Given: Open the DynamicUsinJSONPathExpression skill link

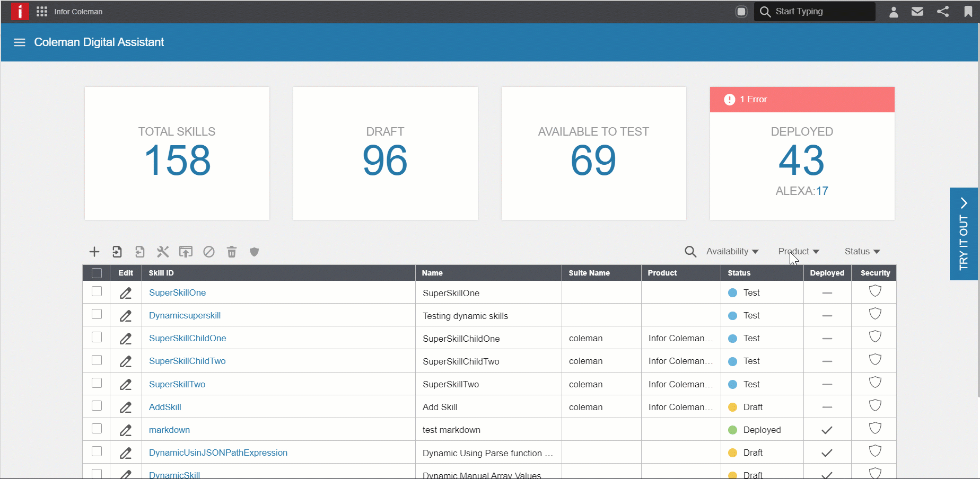Looking at the screenshot, I should (218, 453).
